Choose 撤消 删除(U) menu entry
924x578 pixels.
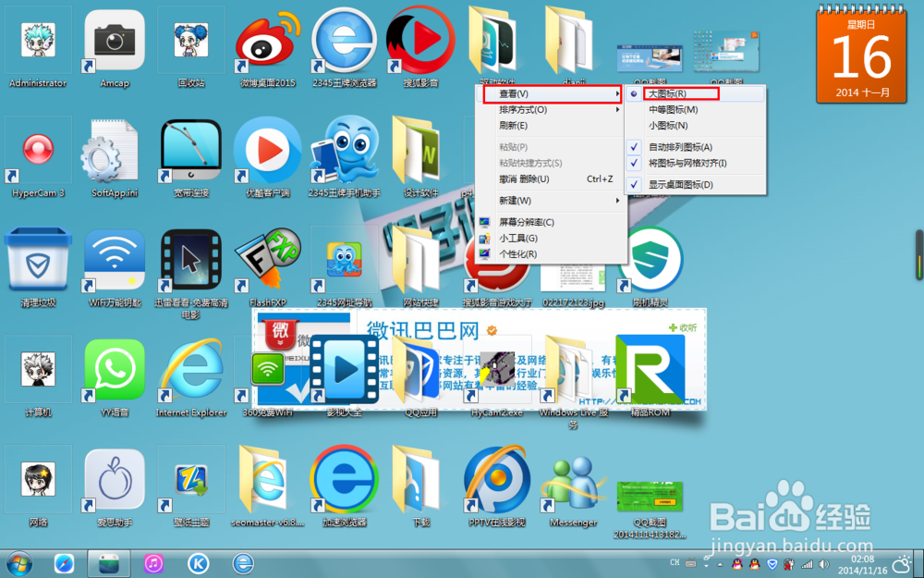click(552, 178)
